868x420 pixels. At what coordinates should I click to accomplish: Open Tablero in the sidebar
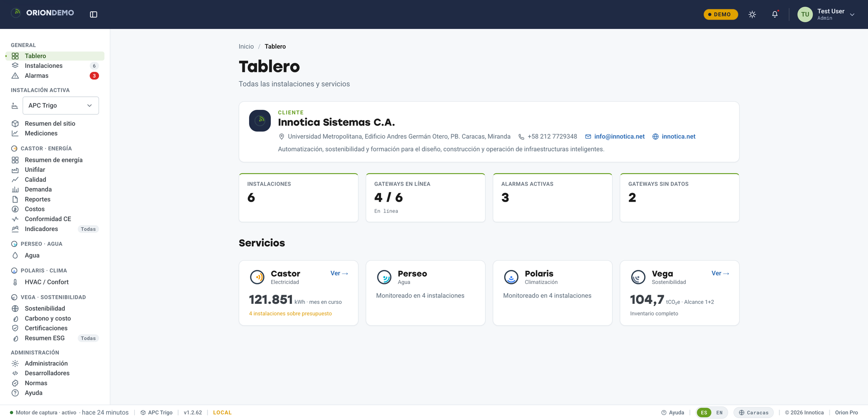pyautogui.click(x=55, y=56)
